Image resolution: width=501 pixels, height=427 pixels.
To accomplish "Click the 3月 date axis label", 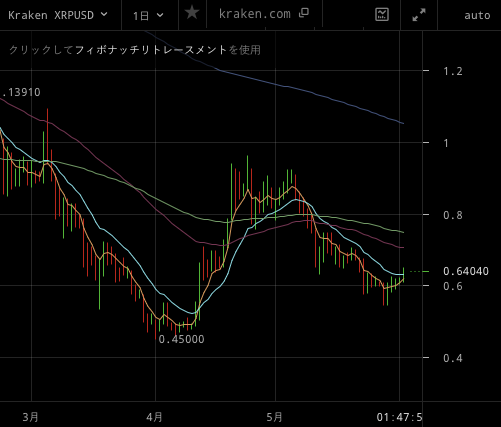I will tap(30, 417).
